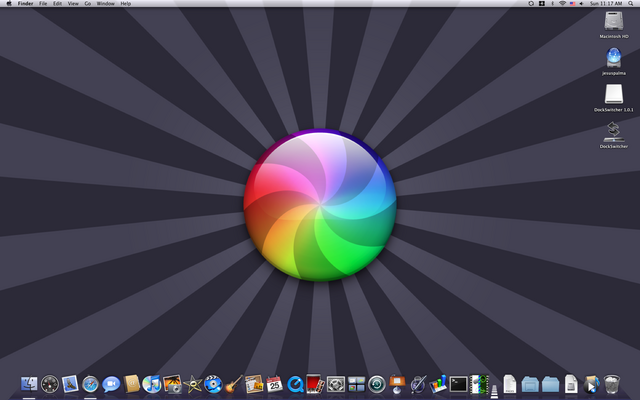Open Finder from the Dock
Viewport: 640px width, 400px height.
coord(29,384)
